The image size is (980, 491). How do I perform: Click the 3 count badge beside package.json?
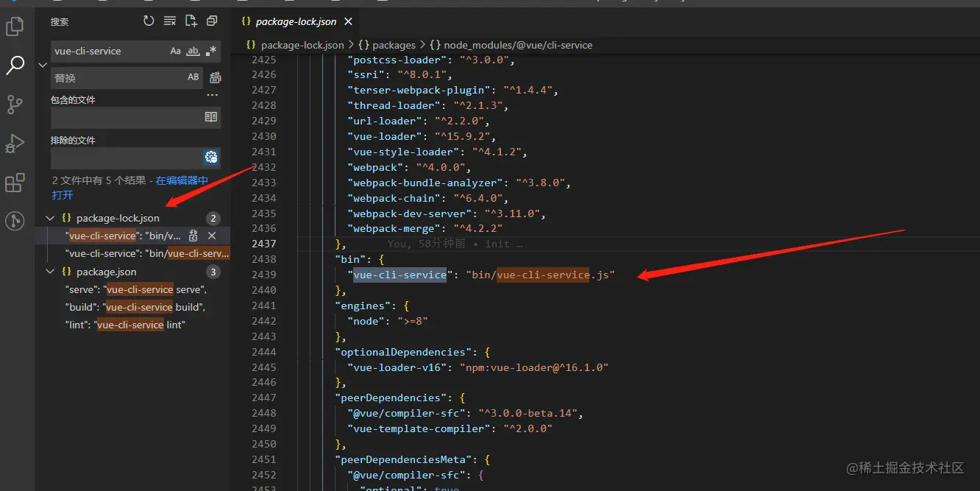(x=213, y=272)
